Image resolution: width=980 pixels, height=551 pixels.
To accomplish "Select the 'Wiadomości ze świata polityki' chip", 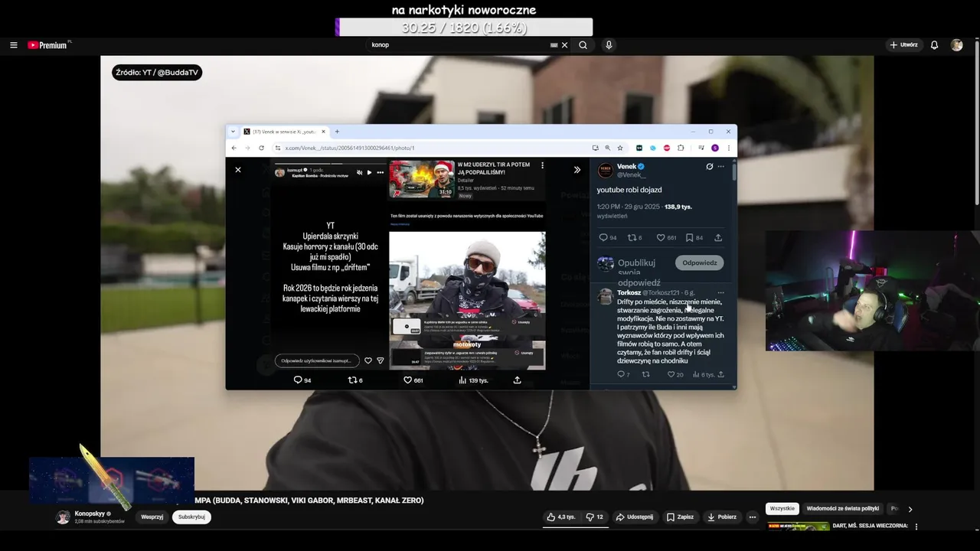I will click(x=842, y=509).
